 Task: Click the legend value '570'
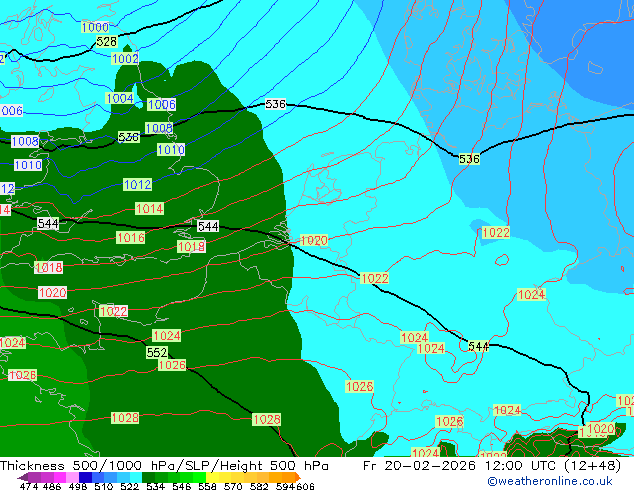click(233, 486)
